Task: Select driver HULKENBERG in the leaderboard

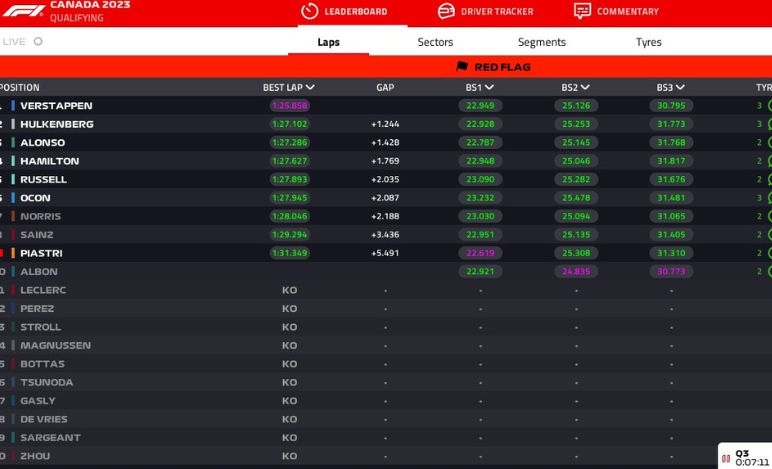Action: 57,124
